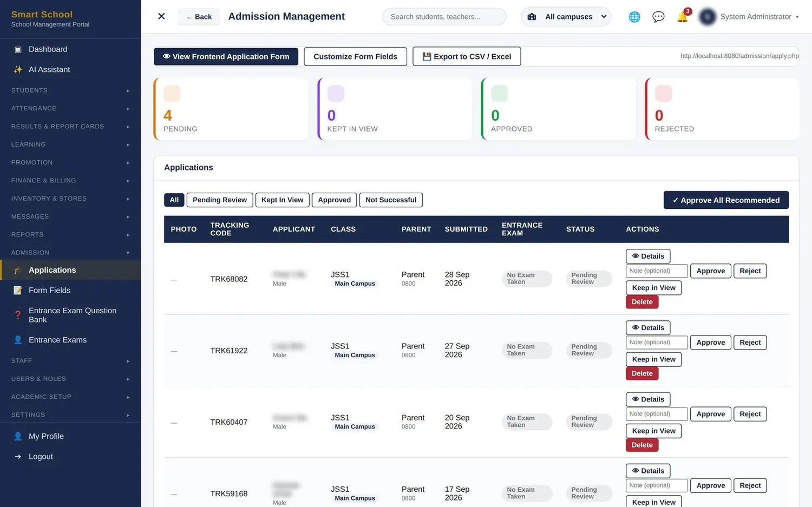Open the chat messages icon
Image resolution: width=812 pixels, height=507 pixels.
coord(658,17)
